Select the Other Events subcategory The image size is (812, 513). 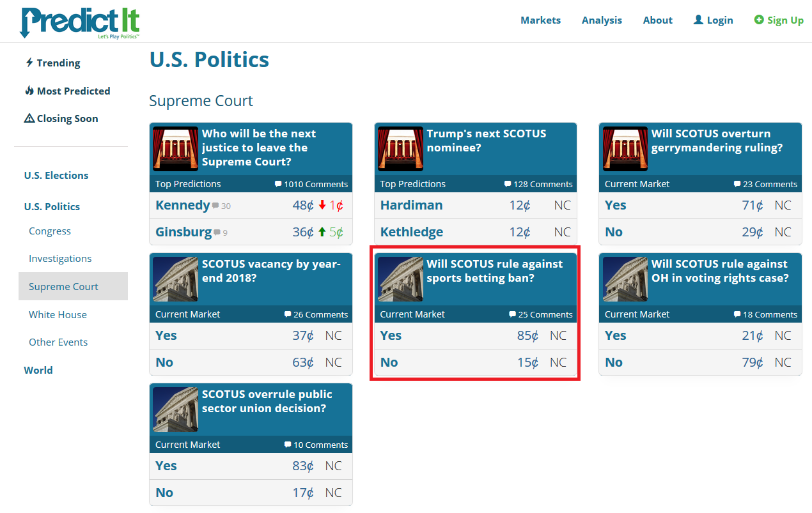coord(58,342)
